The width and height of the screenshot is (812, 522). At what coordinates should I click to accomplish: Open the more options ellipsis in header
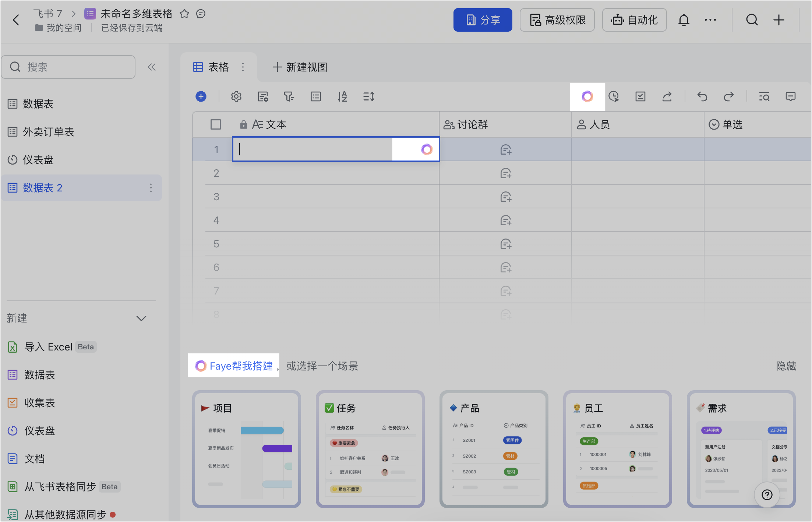[710, 20]
